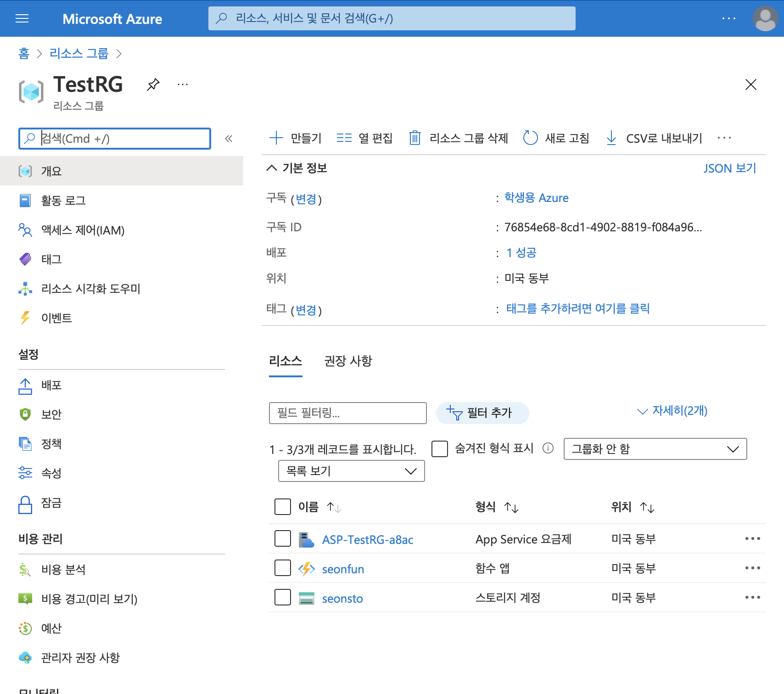Click 홈 in the breadcrumb
The image size is (784, 694).
click(24, 54)
